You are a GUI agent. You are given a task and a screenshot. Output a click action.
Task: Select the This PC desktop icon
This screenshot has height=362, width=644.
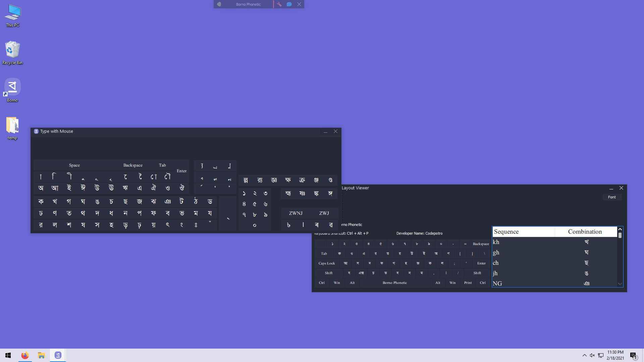pyautogui.click(x=13, y=16)
